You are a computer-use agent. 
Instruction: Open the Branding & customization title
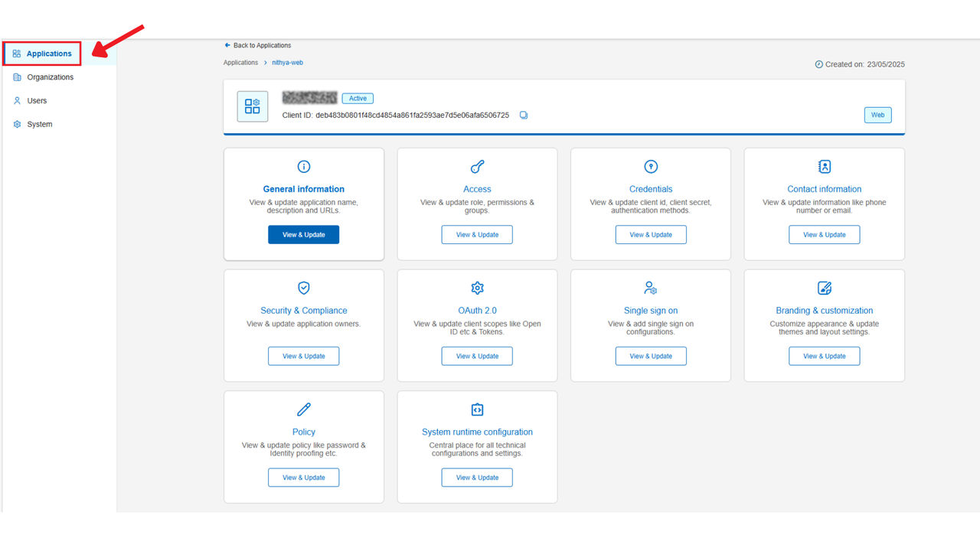[x=825, y=311]
